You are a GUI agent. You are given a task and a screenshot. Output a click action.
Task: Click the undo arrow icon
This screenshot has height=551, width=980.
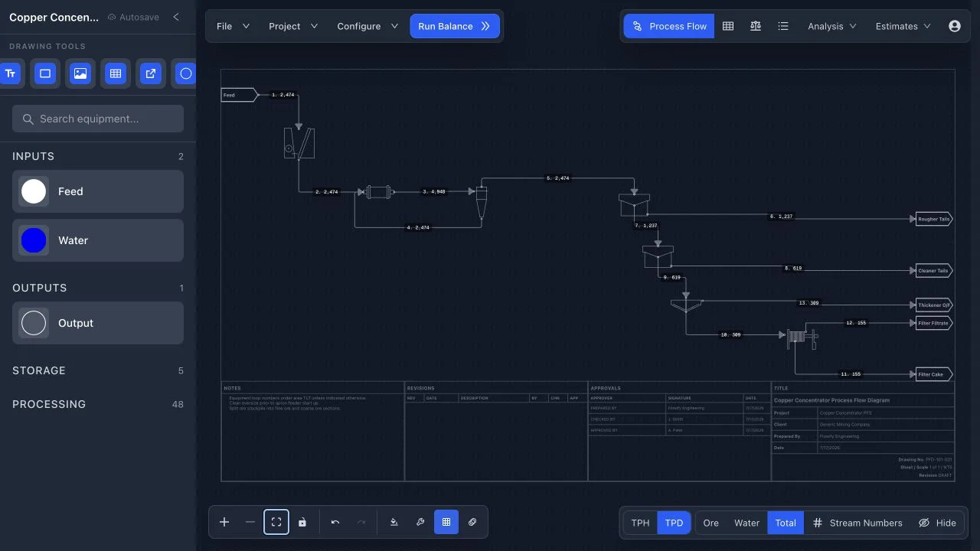[x=335, y=523]
